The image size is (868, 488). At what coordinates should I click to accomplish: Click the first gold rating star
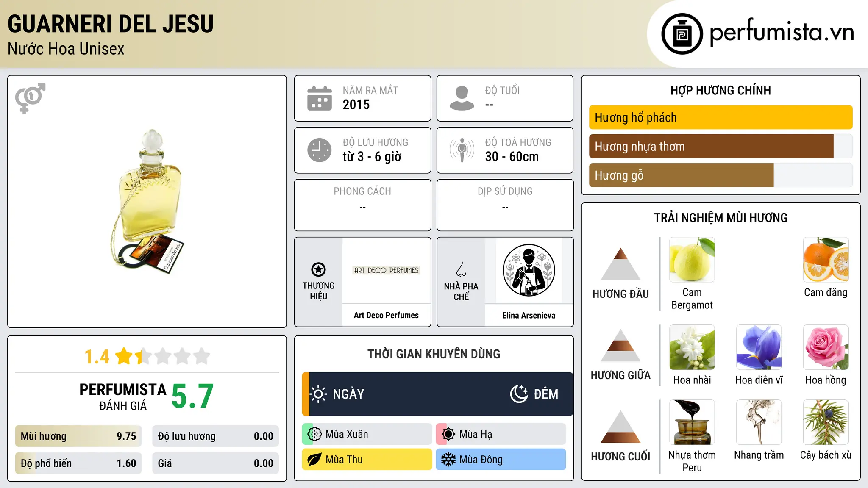pyautogui.click(x=124, y=356)
